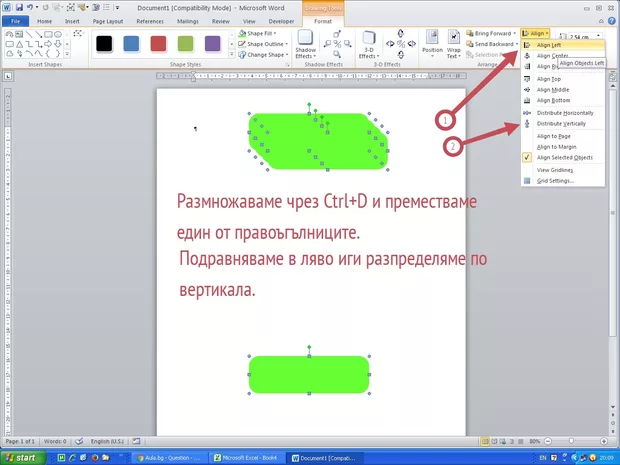Image resolution: width=620 pixels, height=465 pixels.
Task: Click the Align button in Arrange
Action: coord(535,33)
